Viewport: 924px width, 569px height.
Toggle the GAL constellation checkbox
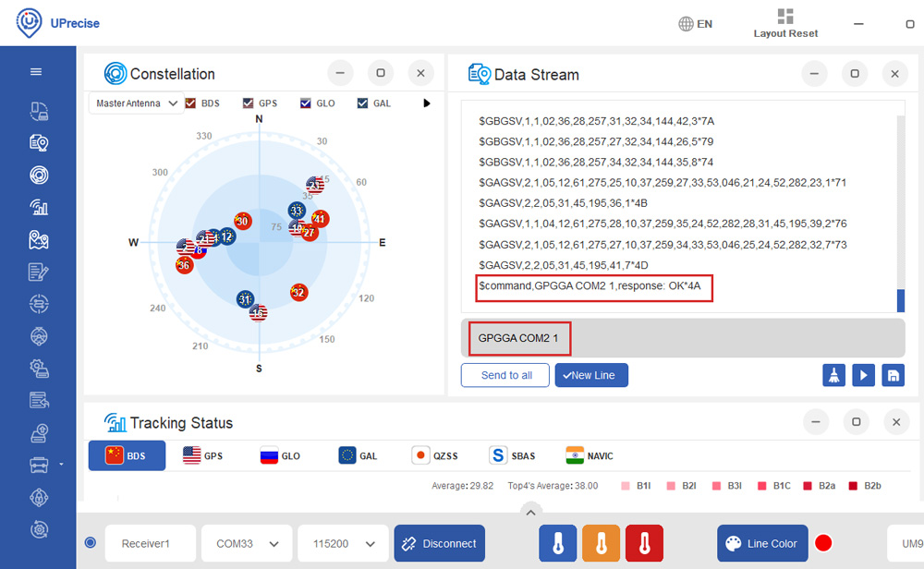[363, 103]
